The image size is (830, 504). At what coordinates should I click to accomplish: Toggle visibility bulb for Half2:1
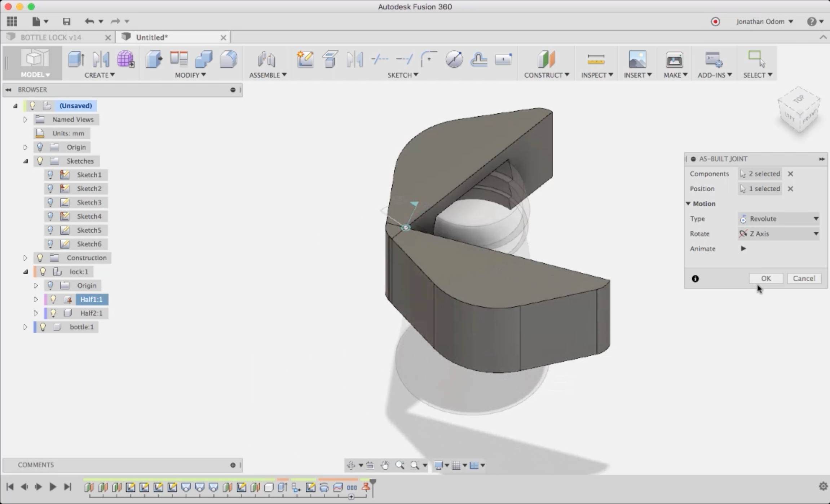(x=53, y=313)
